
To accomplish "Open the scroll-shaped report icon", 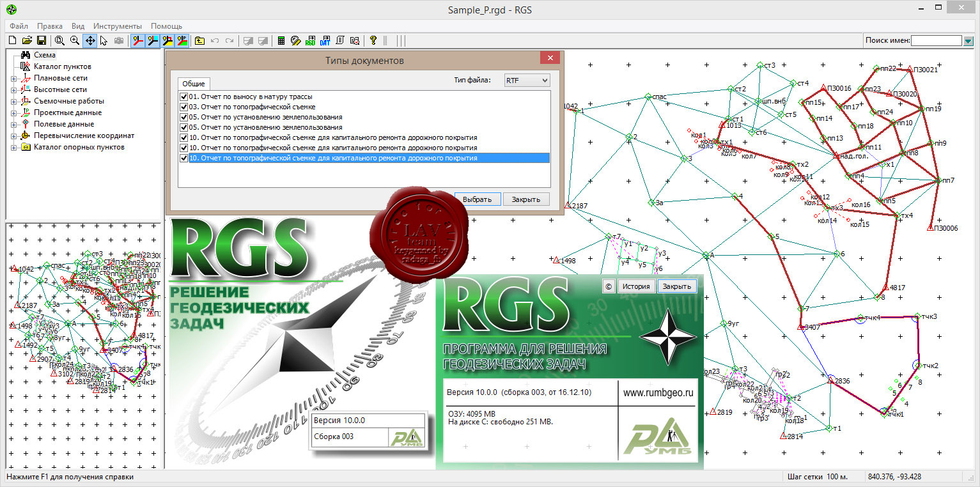I will (340, 41).
